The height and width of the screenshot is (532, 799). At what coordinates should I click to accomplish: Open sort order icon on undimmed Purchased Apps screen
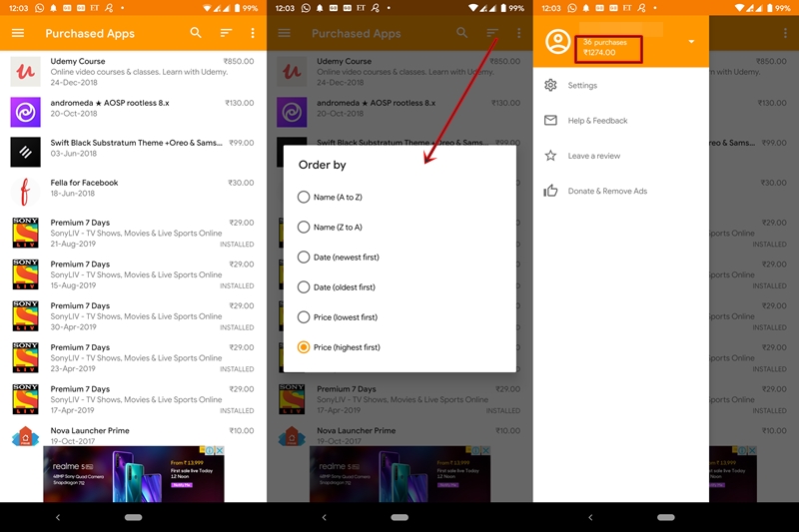point(226,33)
